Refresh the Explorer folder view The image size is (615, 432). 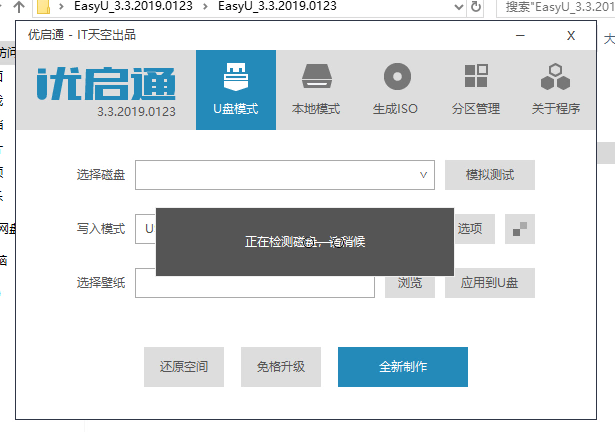pos(475,7)
